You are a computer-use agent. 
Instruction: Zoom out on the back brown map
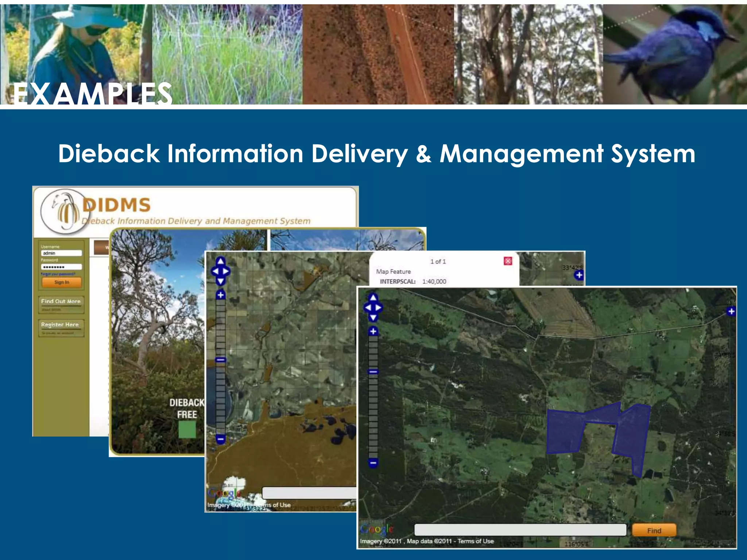(x=220, y=439)
